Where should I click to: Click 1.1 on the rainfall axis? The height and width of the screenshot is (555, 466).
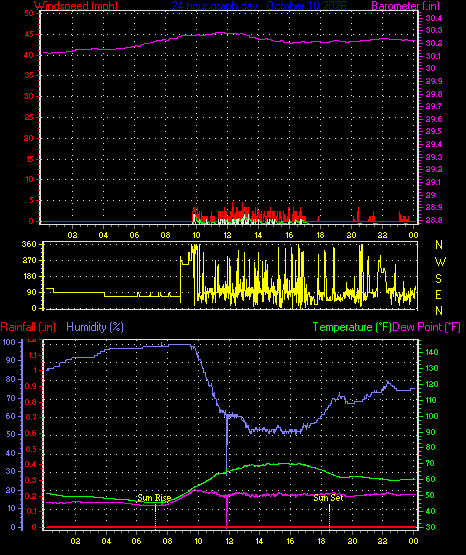point(32,355)
